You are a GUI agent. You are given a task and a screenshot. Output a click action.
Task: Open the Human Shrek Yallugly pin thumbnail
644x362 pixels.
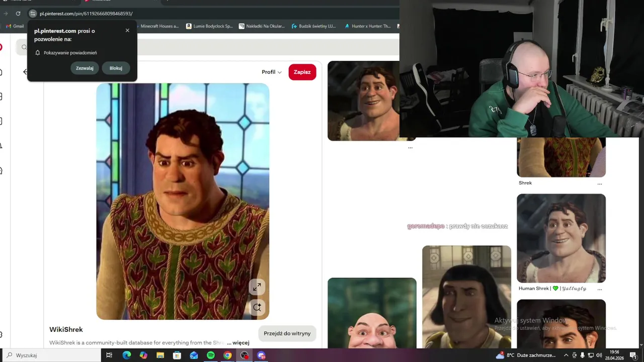(561, 238)
